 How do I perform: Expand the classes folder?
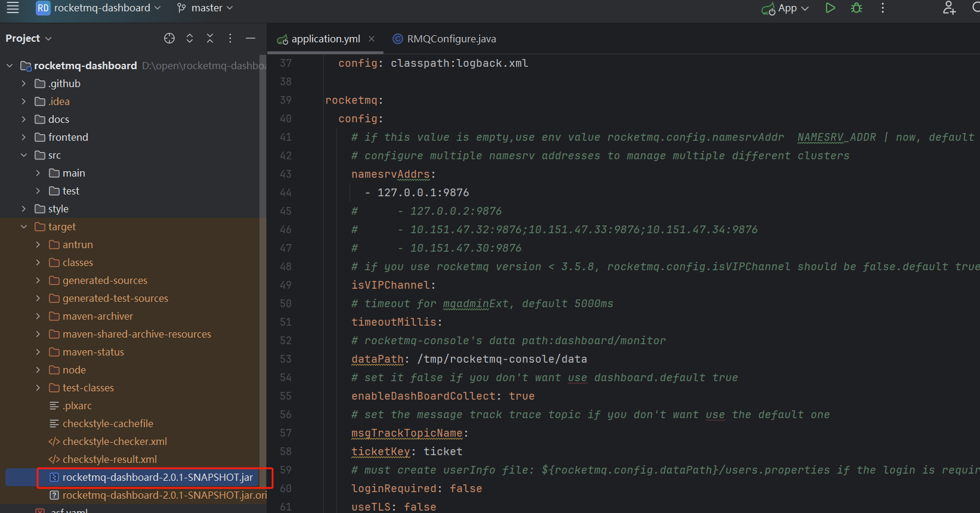[38, 262]
